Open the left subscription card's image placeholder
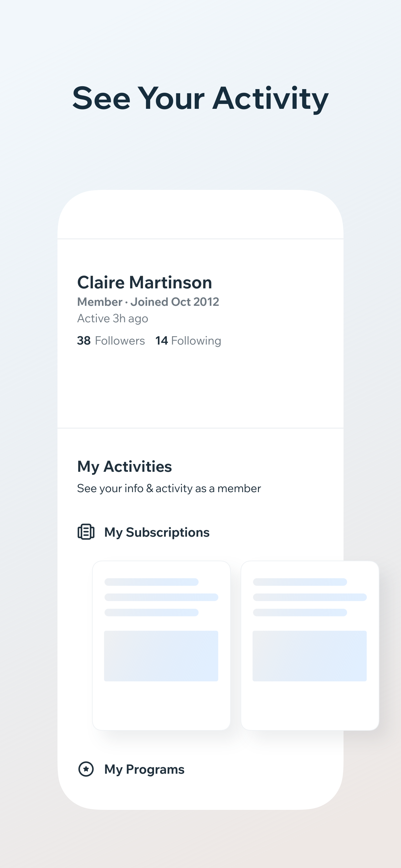 click(x=161, y=656)
